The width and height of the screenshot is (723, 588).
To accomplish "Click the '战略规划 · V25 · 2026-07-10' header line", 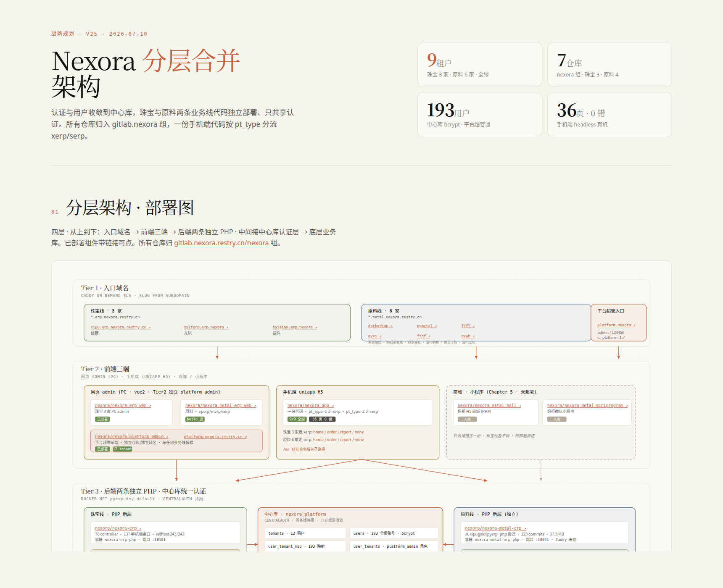I will click(99, 34).
